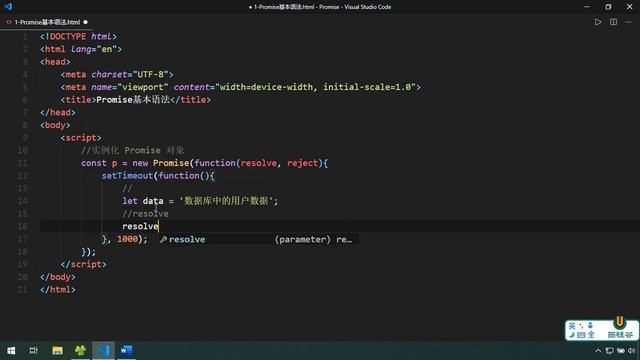Click the lang="en" attribute
This screenshot has width=640, height=360.
[x=93, y=49]
